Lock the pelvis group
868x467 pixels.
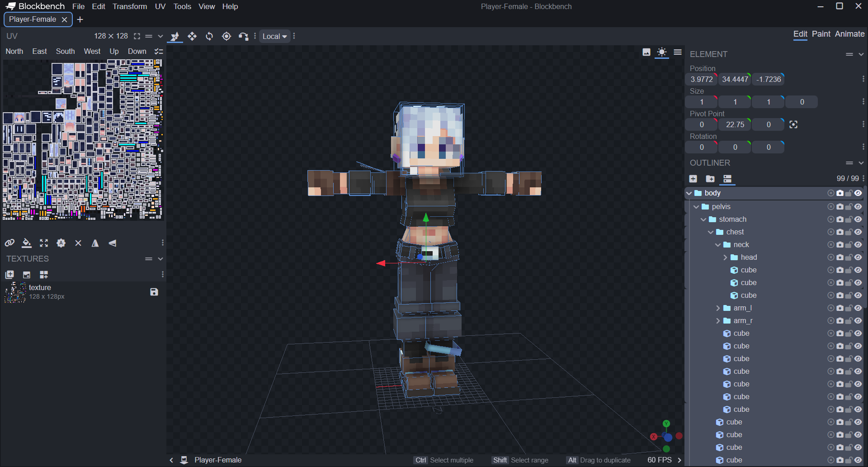(849, 206)
